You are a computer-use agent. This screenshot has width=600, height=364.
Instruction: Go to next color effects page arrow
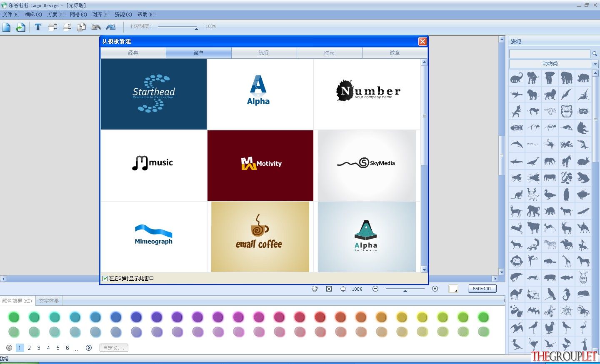pyautogui.click(x=89, y=348)
